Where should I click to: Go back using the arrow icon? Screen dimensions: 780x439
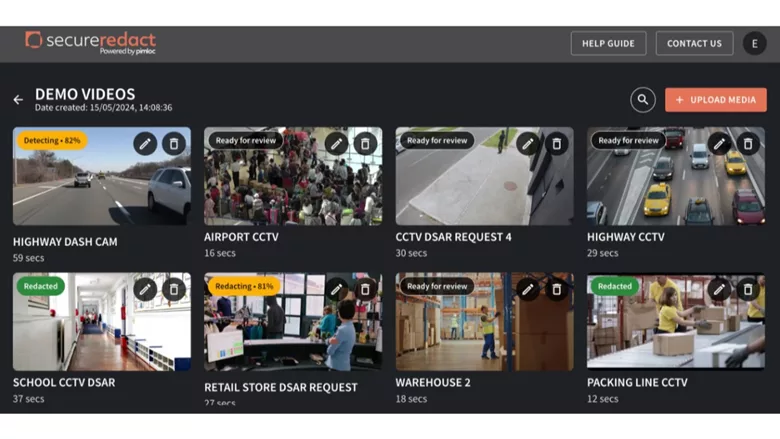tap(18, 100)
